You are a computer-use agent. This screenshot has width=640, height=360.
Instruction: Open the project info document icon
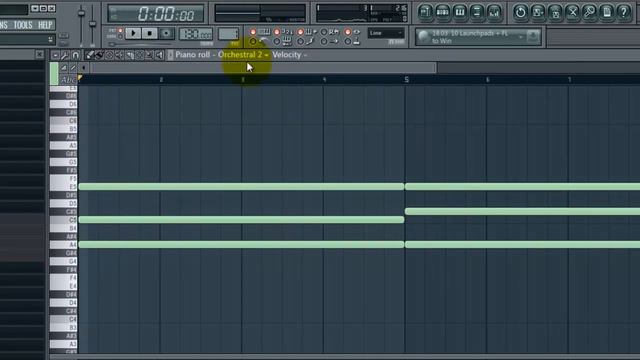point(607,12)
